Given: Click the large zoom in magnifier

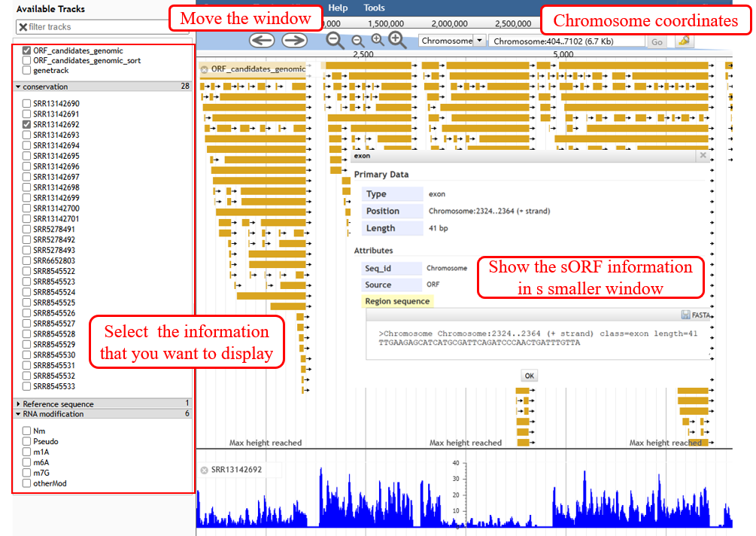Looking at the screenshot, I should click(x=397, y=41).
